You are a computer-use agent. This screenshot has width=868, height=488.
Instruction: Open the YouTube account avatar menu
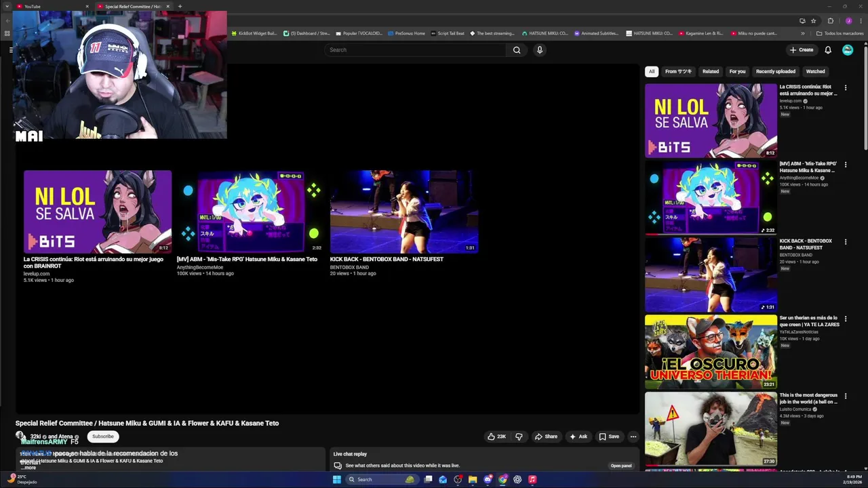pos(848,49)
